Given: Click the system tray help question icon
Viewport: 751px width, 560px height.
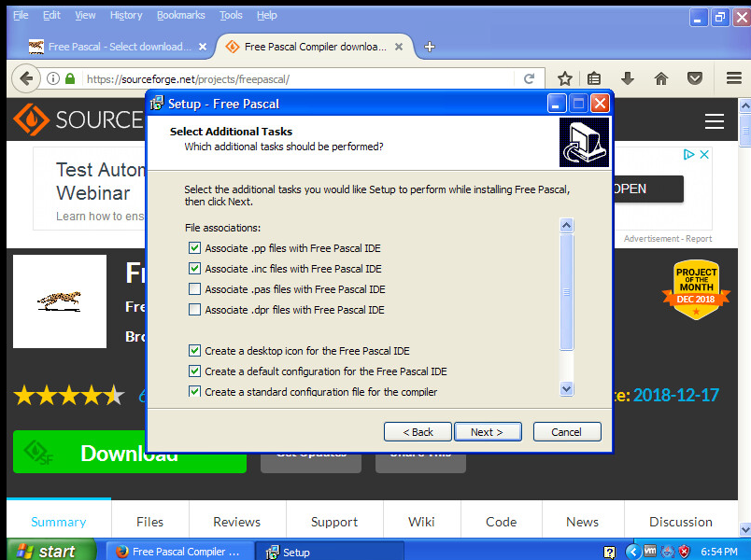Looking at the screenshot, I should (x=609, y=552).
